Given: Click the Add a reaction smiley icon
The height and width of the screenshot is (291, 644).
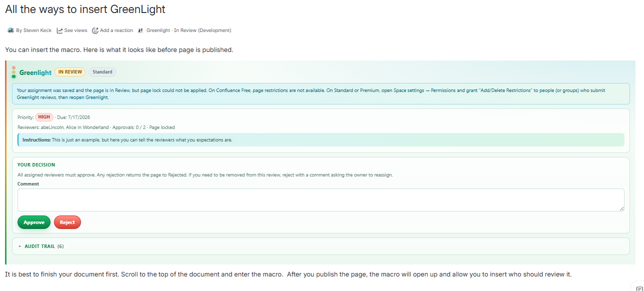Looking at the screenshot, I should coord(95,30).
